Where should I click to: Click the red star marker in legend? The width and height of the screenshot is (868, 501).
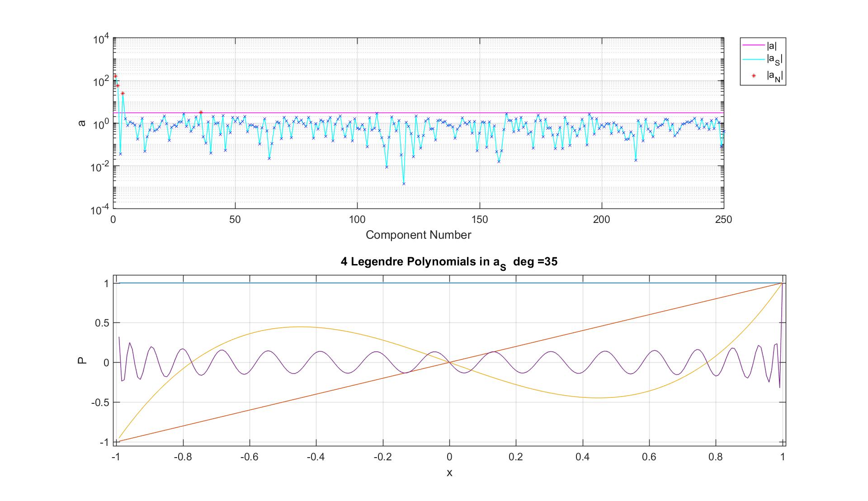pos(753,76)
